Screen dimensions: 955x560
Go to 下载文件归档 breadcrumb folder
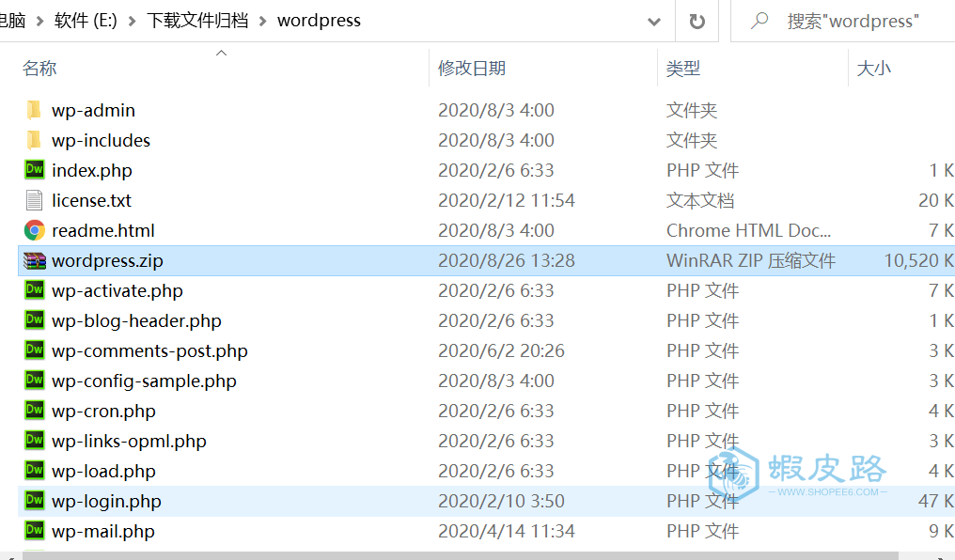pos(197,21)
